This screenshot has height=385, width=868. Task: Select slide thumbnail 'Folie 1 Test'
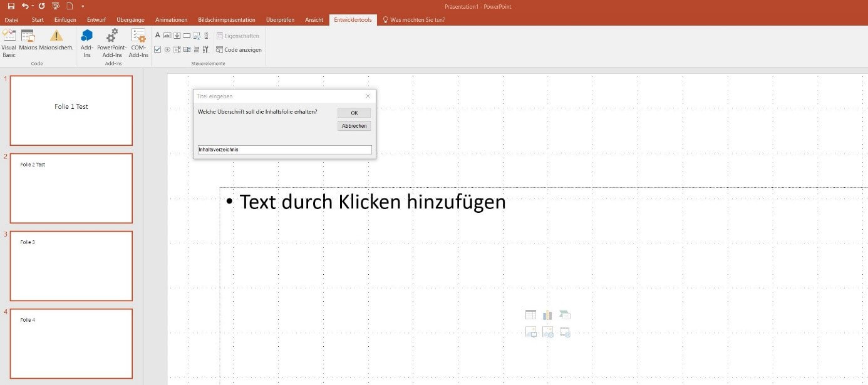pos(71,110)
